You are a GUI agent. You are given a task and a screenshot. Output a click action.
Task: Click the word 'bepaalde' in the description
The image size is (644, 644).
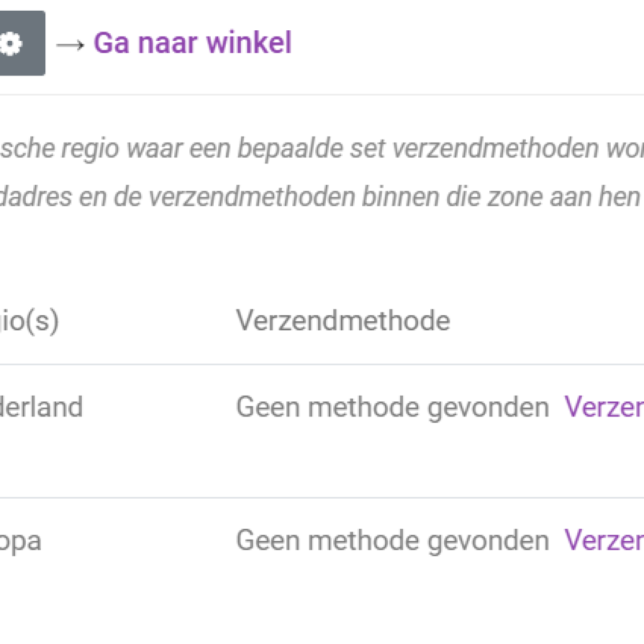290,148
